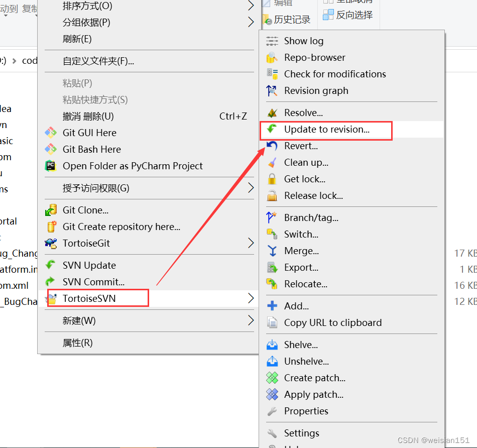
Task: Click the Switch icon
Action: coord(272,235)
